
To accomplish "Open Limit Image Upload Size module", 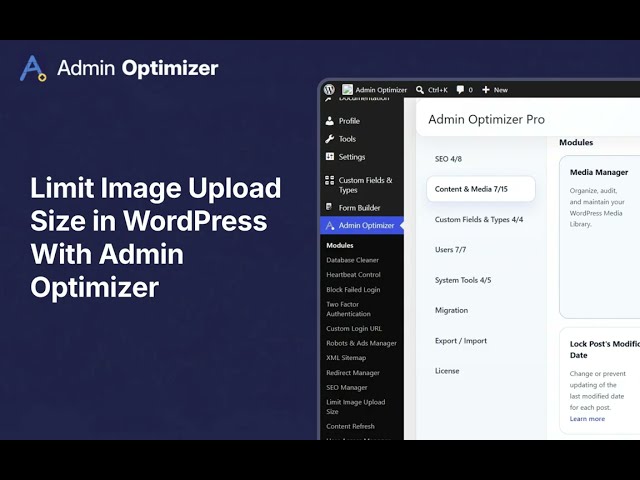I will click(356, 407).
